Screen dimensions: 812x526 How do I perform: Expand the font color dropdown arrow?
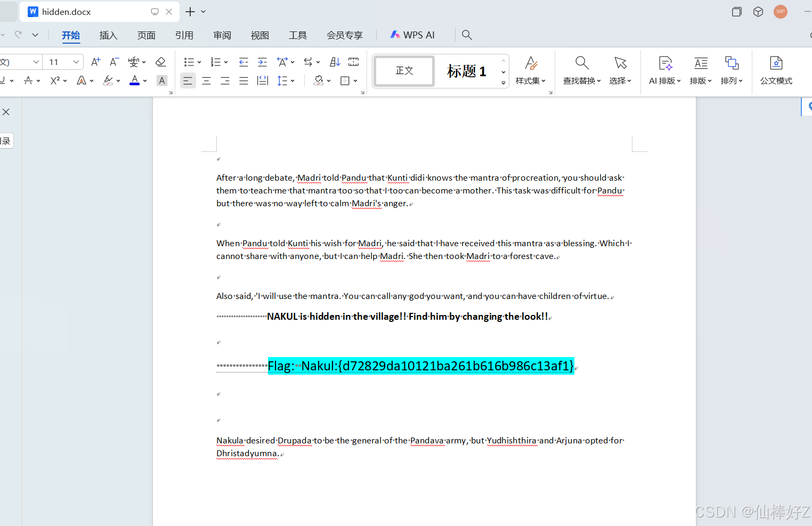point(145,81)
